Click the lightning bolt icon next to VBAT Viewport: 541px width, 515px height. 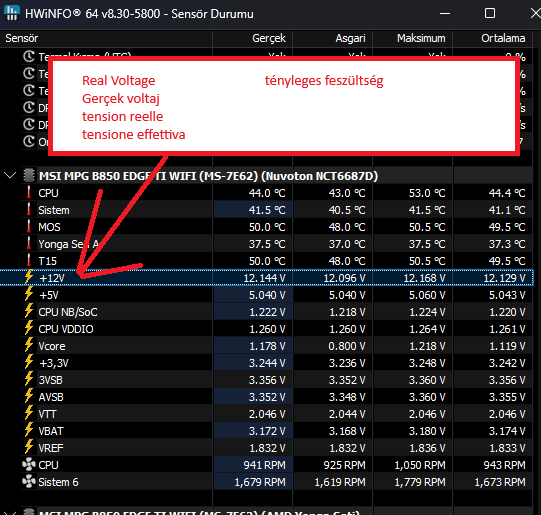(x=29, y=430)
